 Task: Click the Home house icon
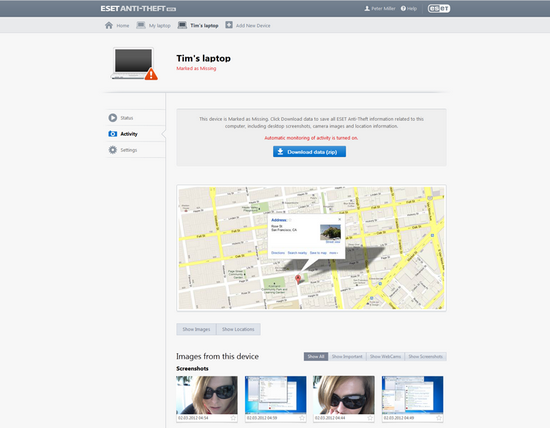point(109,25)
